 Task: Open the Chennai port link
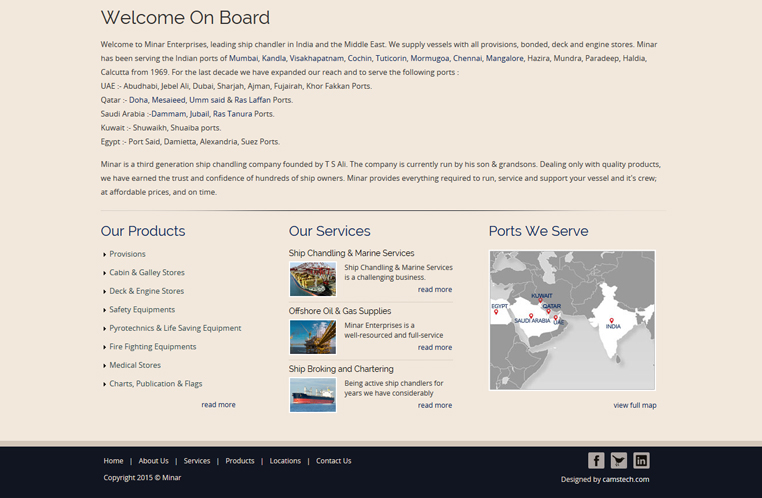pos(467,58)
